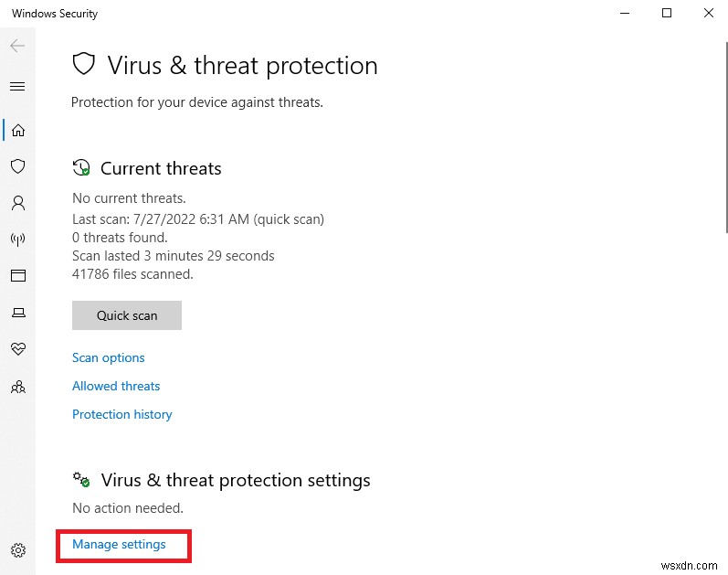This screenshot has width=728, height=575.
Task: Open Virus & threat protection shield icon
Action: (x=17, y=166)
